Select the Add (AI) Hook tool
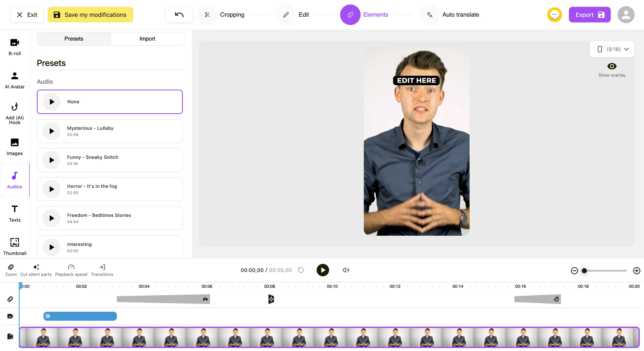The image size is (644, 351). tap(15, 113)
